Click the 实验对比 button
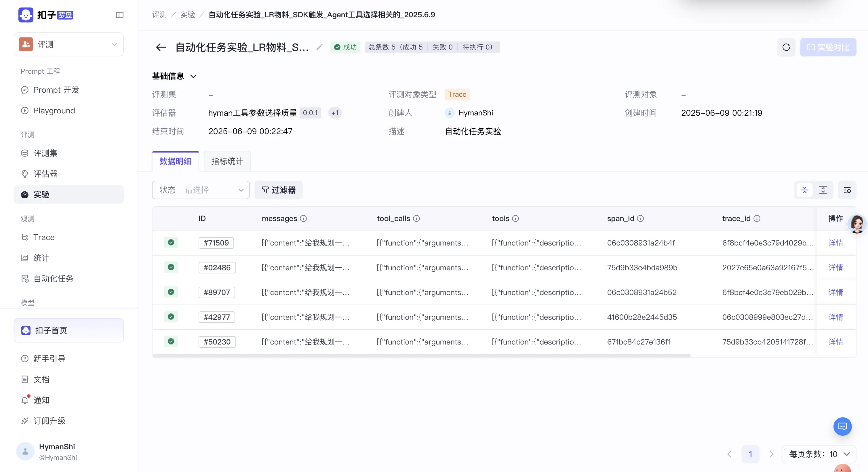 [x=828, y=47]
